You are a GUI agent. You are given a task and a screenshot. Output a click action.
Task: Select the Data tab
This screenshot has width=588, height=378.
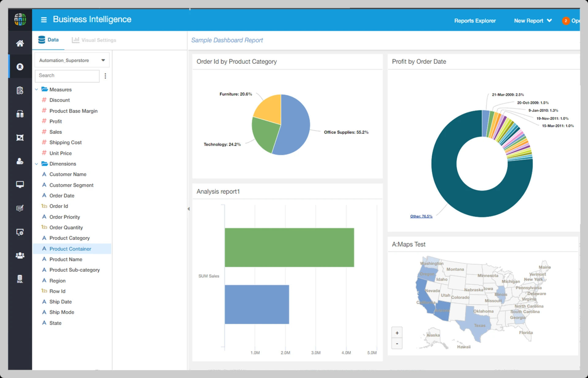coord(48,40)
